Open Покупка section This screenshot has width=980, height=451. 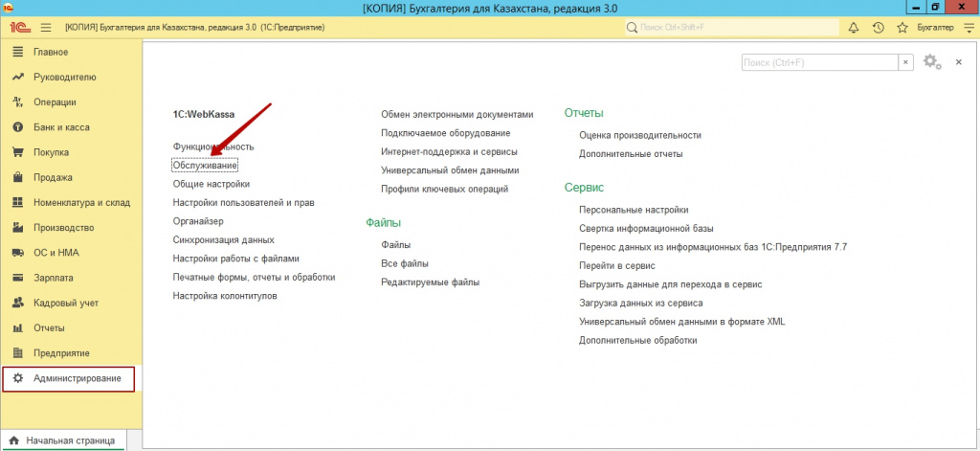(71, 152)
